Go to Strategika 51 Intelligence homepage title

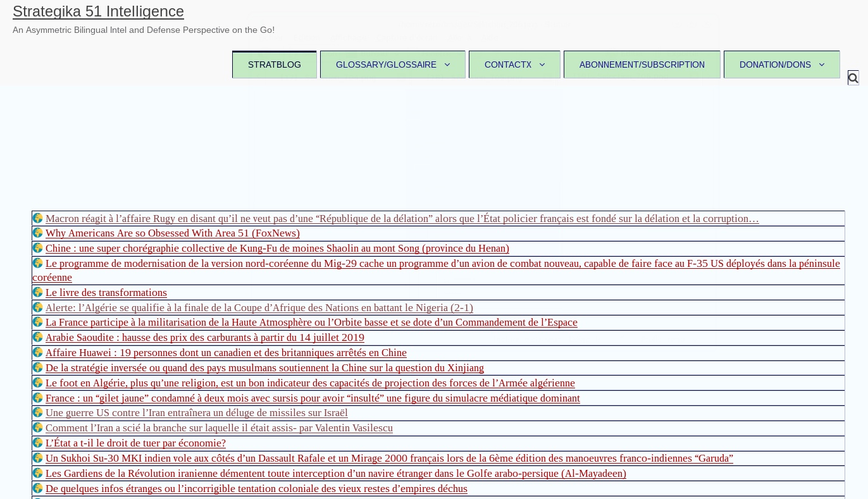click(98, 11)
